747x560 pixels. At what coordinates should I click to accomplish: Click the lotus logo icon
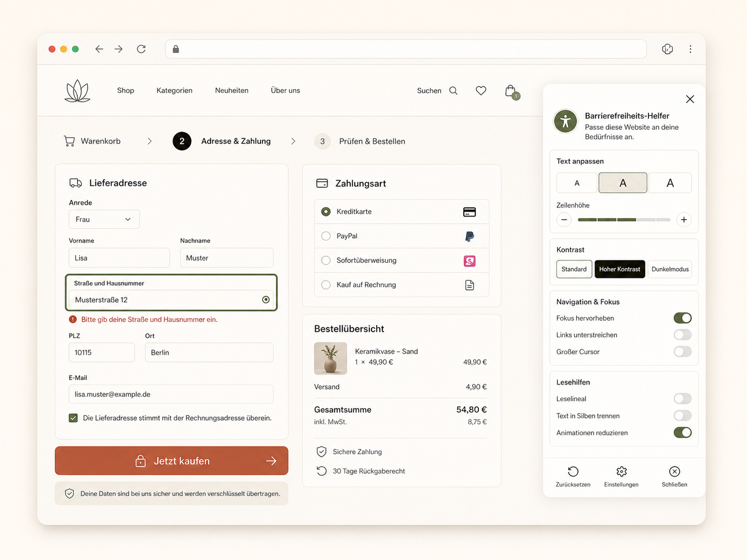[77, 91]
